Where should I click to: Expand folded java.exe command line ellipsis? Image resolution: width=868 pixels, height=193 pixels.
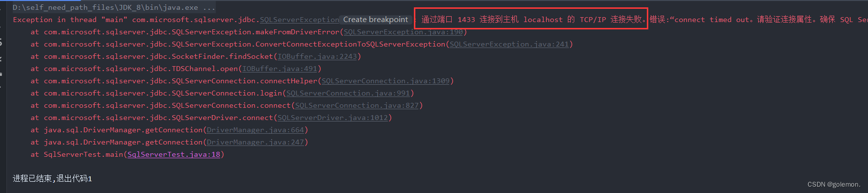209,7
